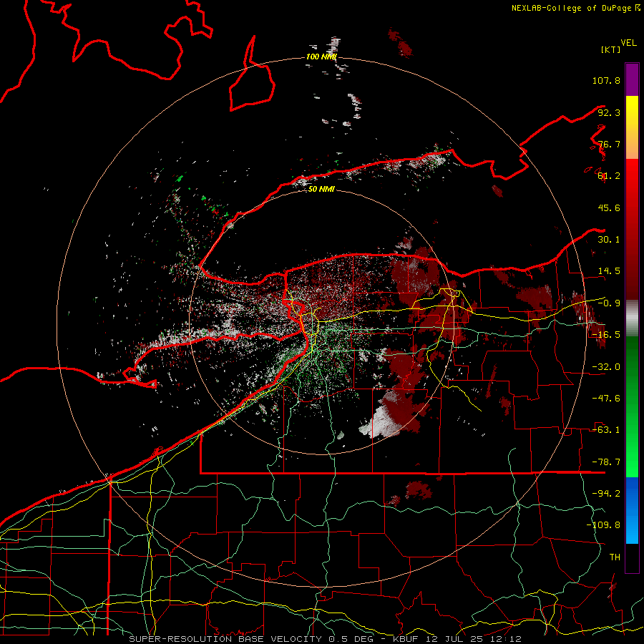Click the 14.5 legend value
The image size is (644, 644).
pos(609,271)
